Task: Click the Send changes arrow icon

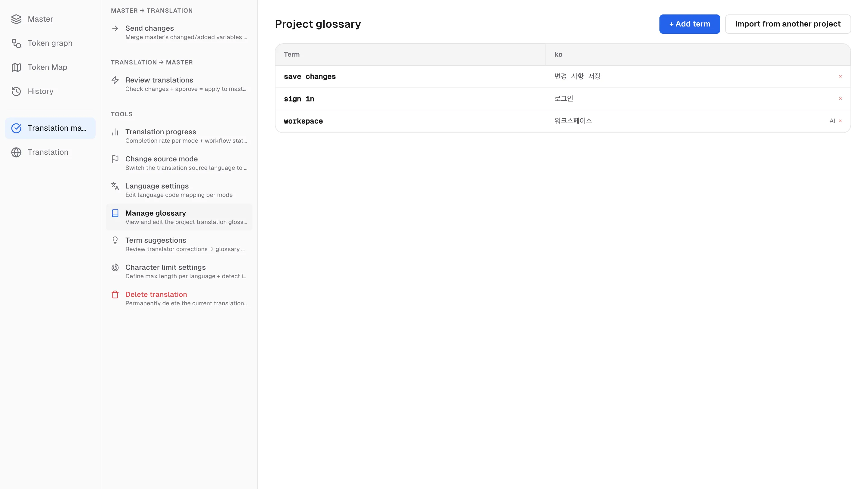Action: pyautogui.click(x=115, y=28)
